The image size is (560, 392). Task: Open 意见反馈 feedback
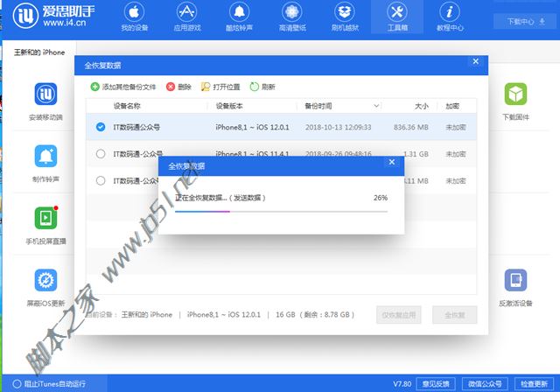[436, 384]
